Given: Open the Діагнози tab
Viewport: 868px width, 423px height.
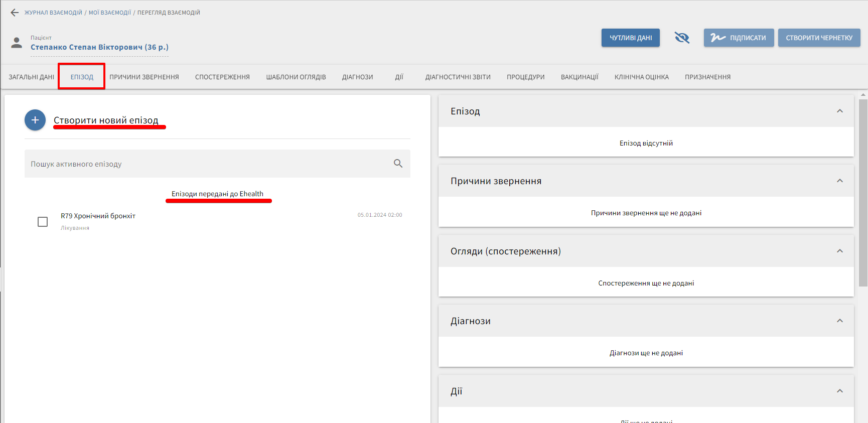Looking at the screenshot, I should point(357,77).
